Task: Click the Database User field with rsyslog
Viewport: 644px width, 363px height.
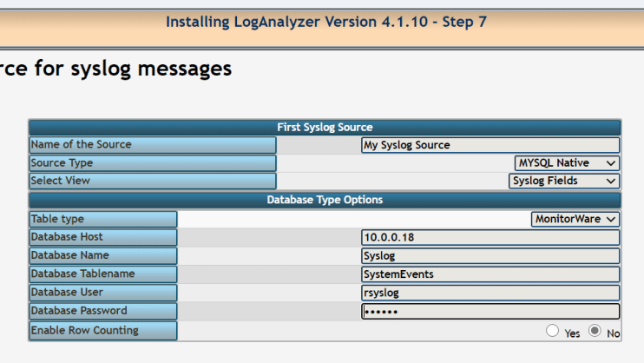Action: click(490, 294)
